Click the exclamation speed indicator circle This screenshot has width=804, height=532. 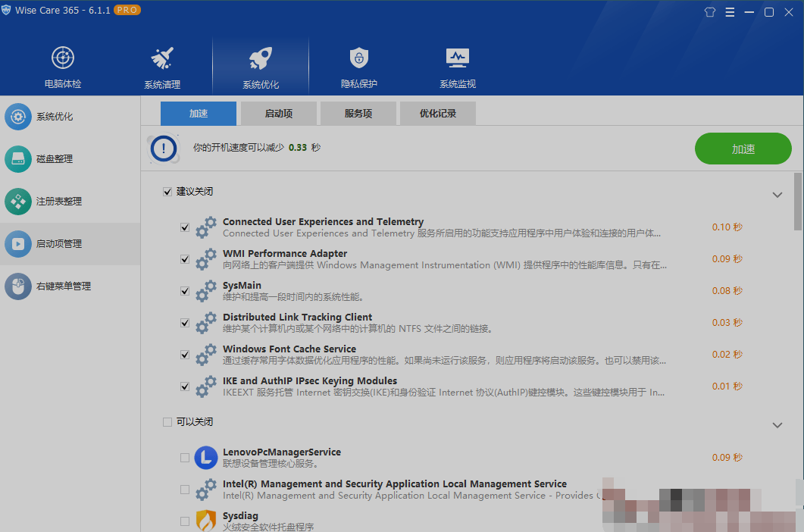pos(163,149)
